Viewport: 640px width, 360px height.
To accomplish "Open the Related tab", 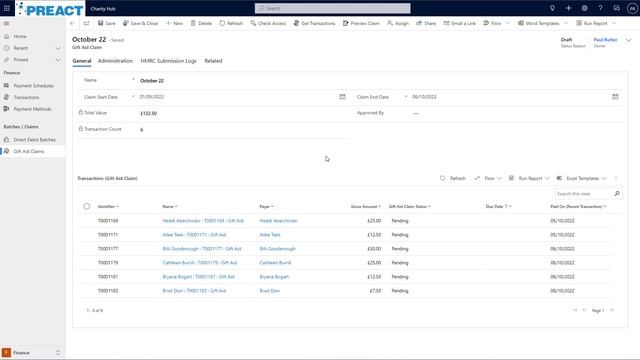I will 213,61.
